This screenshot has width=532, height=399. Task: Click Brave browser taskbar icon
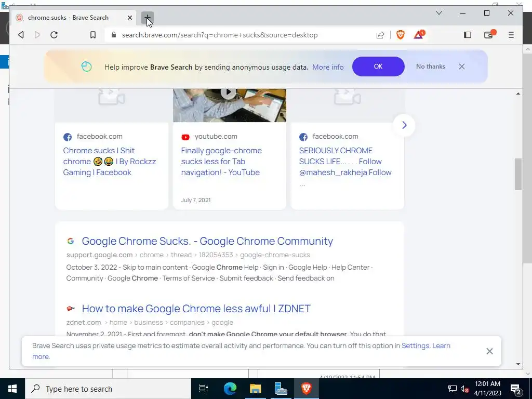click(306, 389)
